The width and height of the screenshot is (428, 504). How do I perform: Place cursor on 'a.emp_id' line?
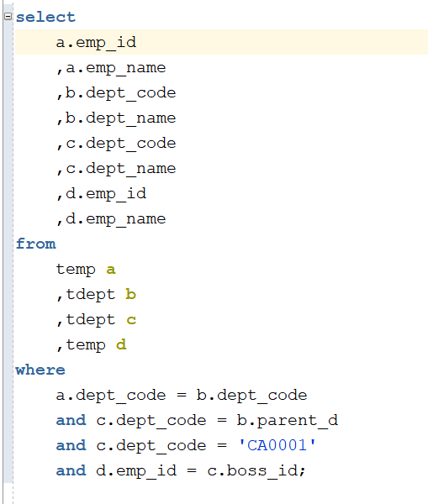(x=96, y=43)
